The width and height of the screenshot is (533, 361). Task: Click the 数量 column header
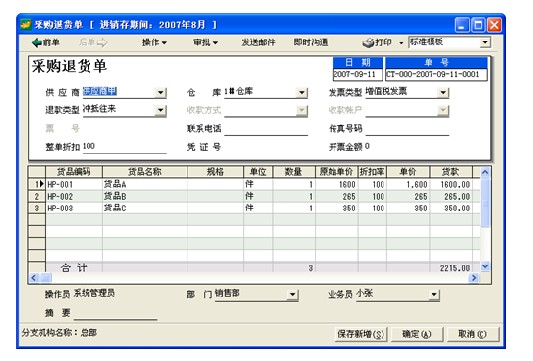(294, 172)
